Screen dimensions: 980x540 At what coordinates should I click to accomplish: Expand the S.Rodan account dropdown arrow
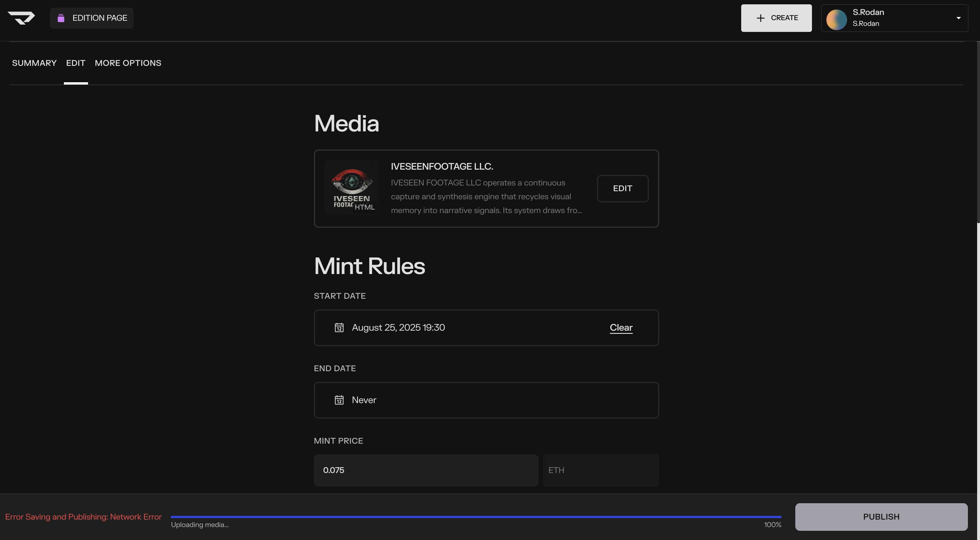tap(958, 18)
